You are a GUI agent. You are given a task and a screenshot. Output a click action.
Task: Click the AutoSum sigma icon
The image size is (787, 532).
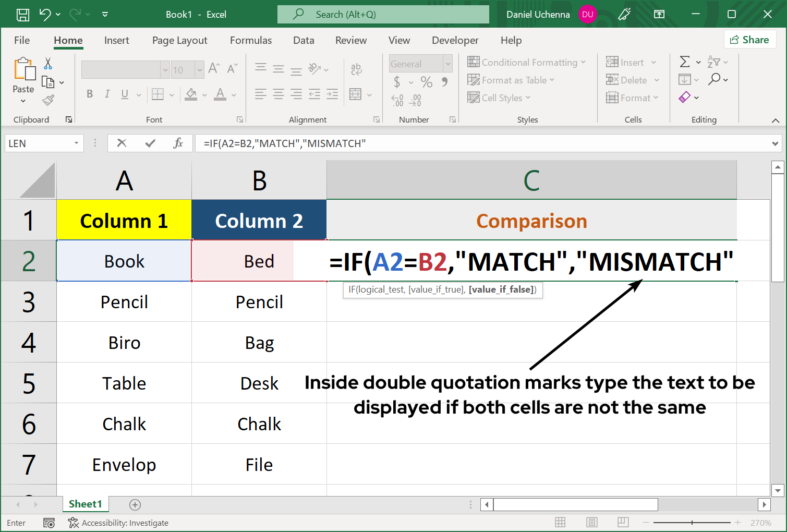coord(685,62)
